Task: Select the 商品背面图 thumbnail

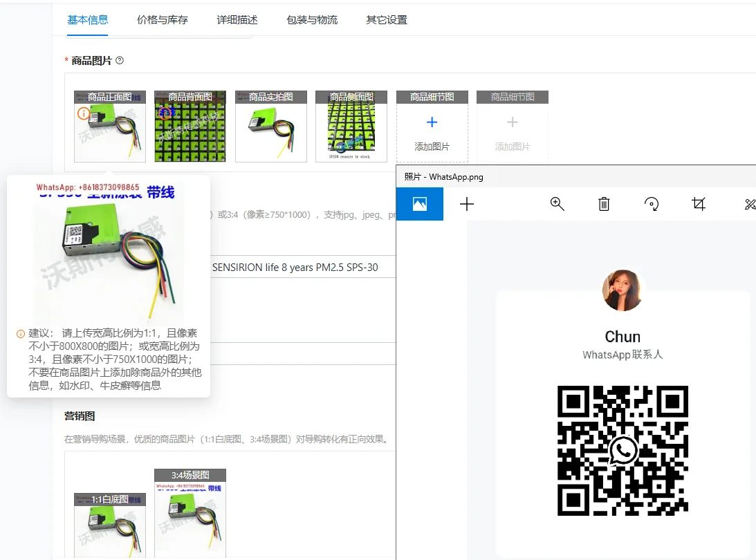Action: [x=190, y=128]
